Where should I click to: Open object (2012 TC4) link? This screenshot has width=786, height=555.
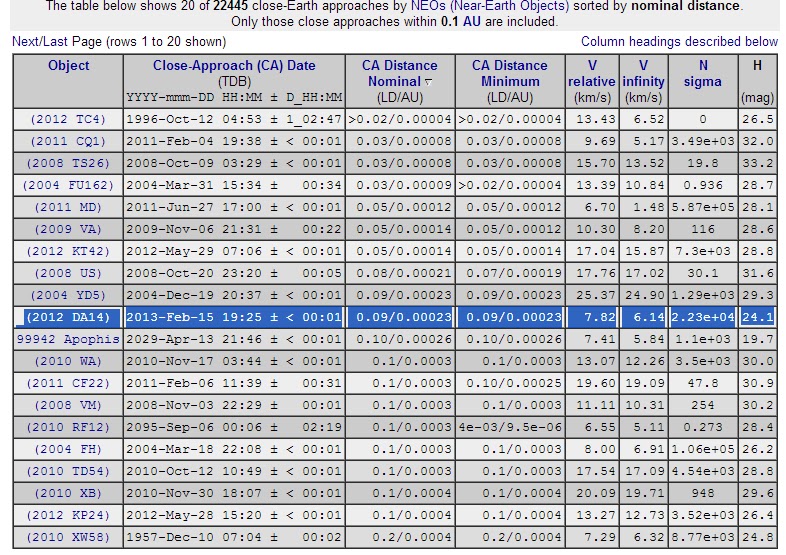[x=68, y=119]
